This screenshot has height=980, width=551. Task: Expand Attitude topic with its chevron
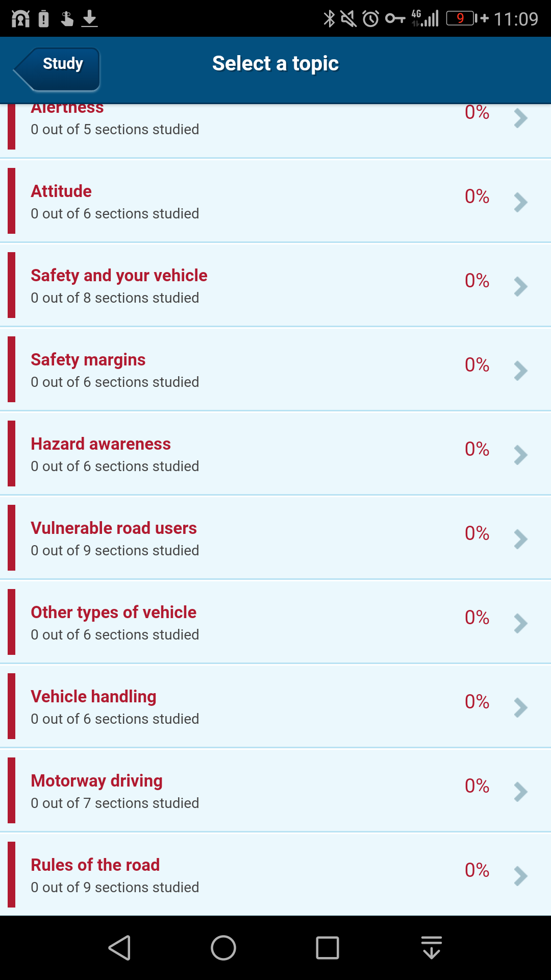pyautogui.click(x=520, y=202)
